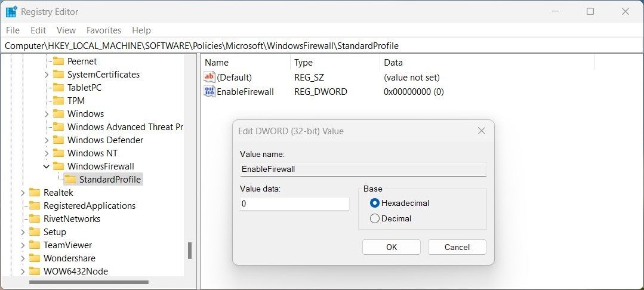The image size is (644, 290).
Task: Expand the Windows key
Action: pyautogui.click(x=47, y=114)
